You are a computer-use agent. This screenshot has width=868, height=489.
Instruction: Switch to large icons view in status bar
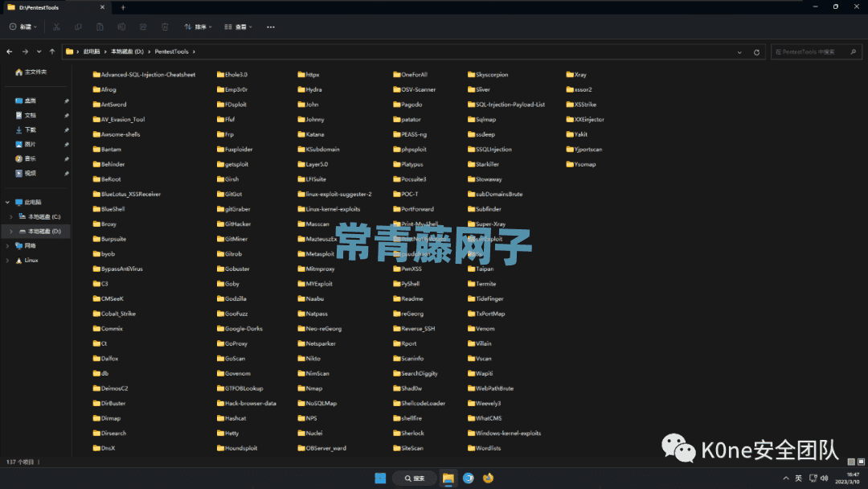(860, 462)
